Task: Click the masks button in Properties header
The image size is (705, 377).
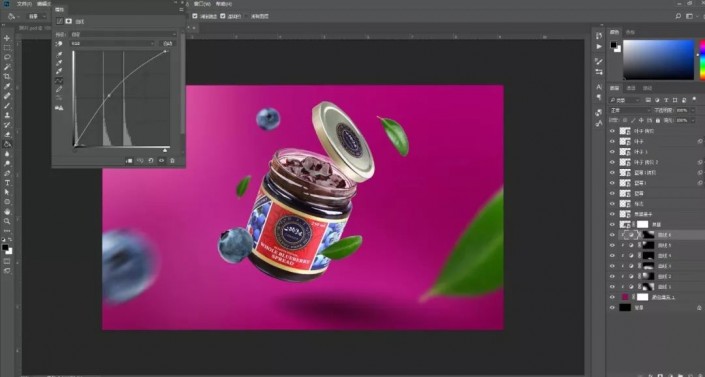Action: [x=69, y=21]
